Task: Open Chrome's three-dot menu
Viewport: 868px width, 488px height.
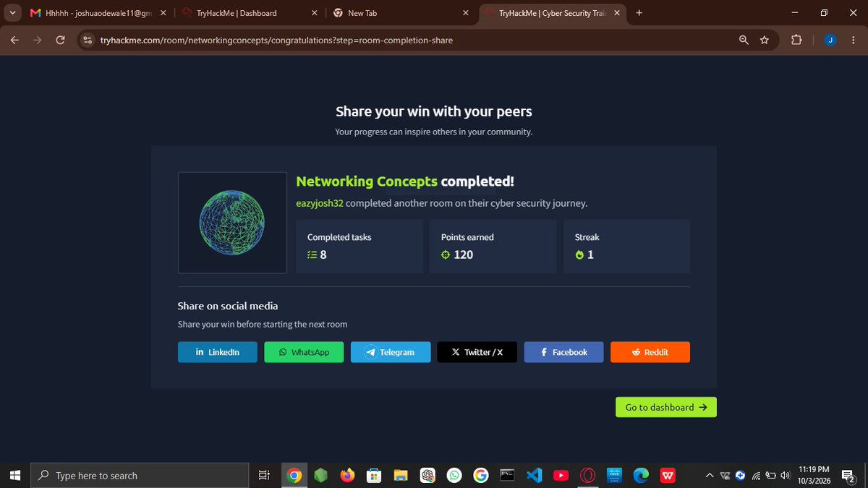Action: (854, 40)
